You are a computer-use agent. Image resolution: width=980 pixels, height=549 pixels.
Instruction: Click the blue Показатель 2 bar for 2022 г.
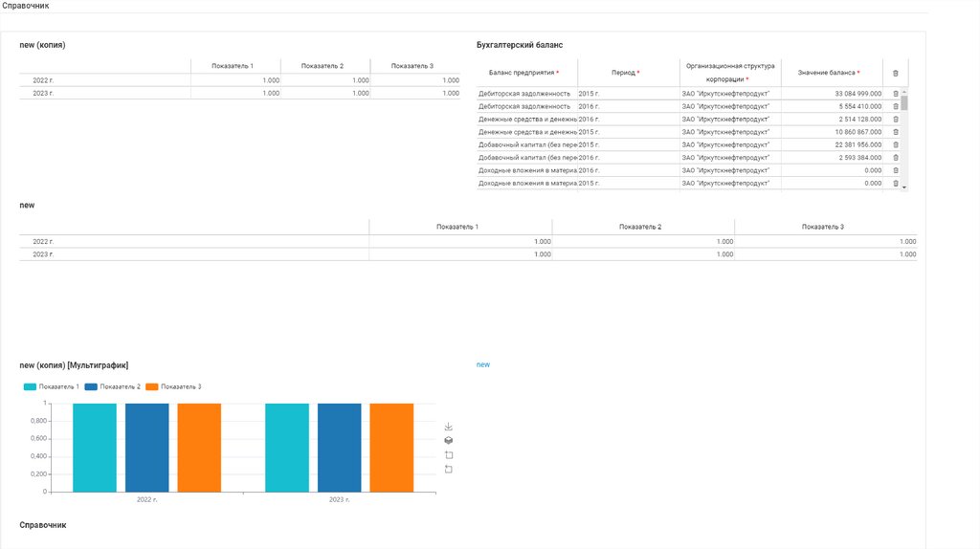[x=146, y=448]
